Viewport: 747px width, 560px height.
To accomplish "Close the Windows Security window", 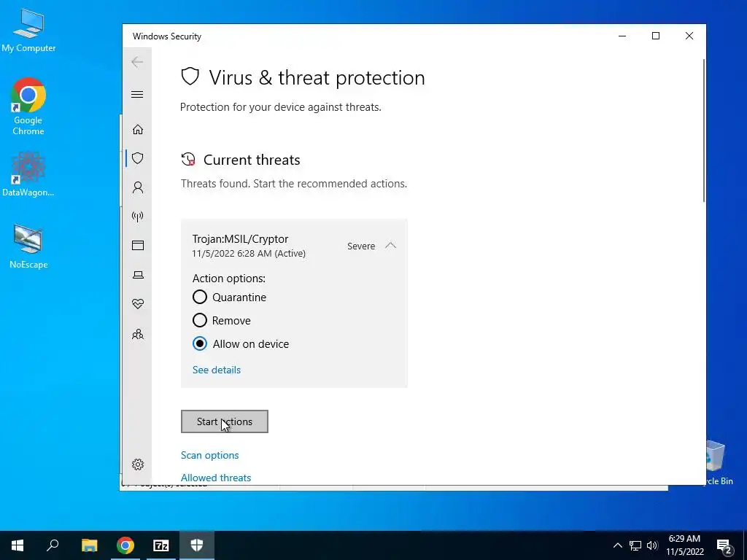I will tap(689, 36).
